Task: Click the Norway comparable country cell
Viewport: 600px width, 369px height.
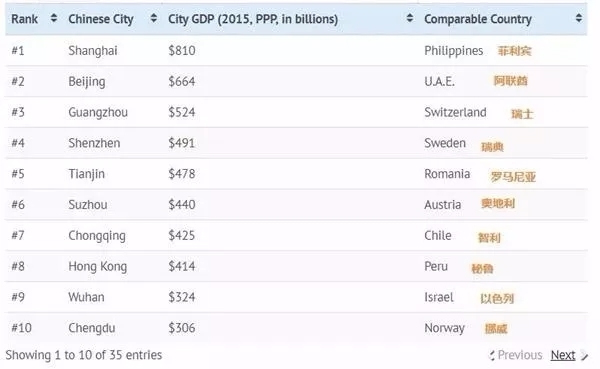Action: 444,328
